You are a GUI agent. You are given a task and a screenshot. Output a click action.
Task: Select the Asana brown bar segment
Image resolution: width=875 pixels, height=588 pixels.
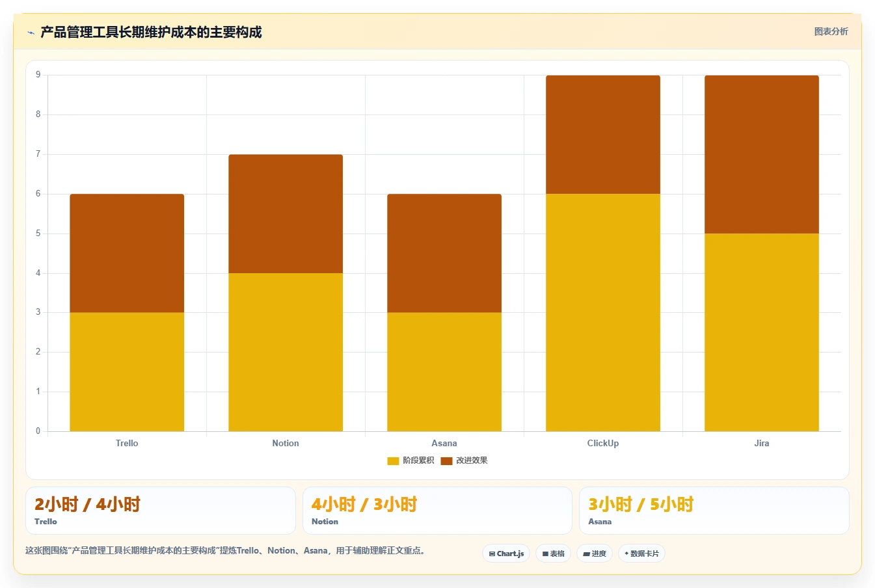tap(444, 253)
